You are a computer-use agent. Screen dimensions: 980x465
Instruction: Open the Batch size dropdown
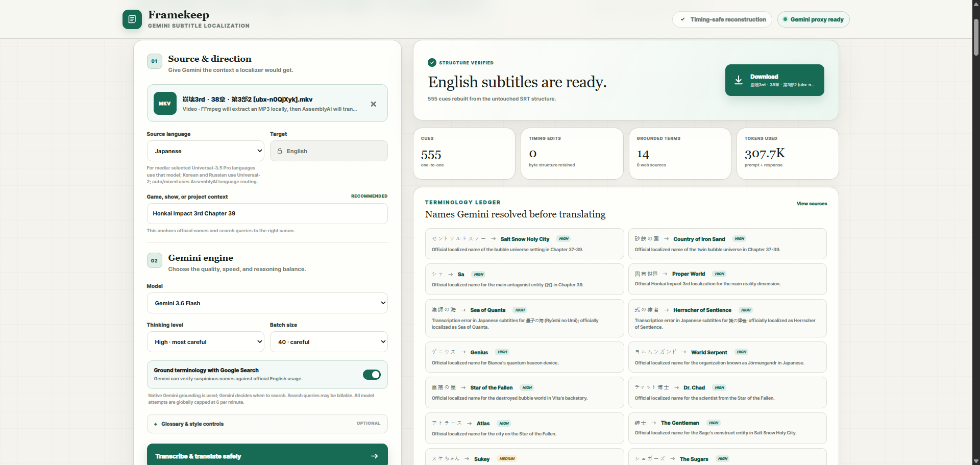click(x=329, y=342)
